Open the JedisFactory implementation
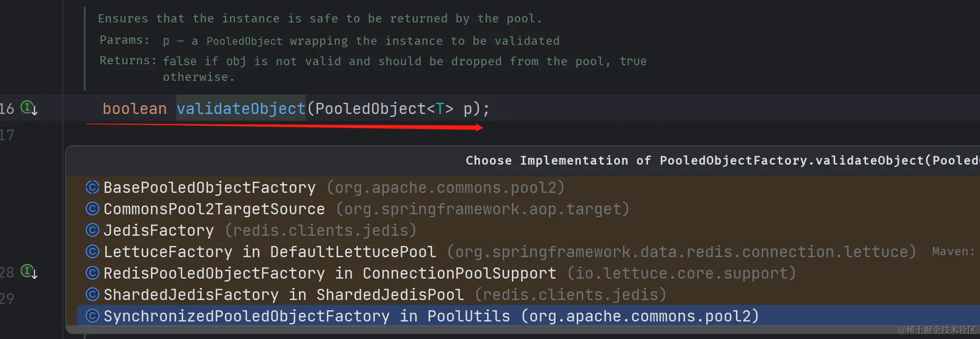980x339 pixels. pyautogui.click(x=159, y=230)
